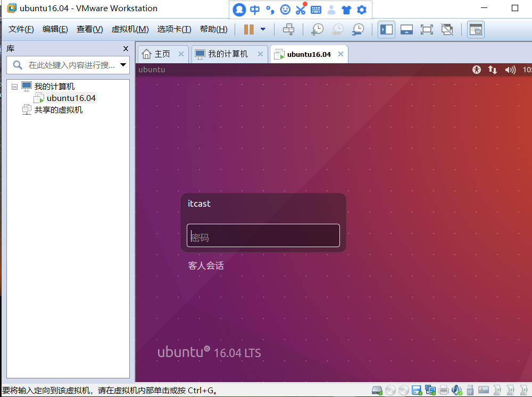This screenshot has width=532, height=397.
Task: Enter full screen mode
Action: 427,30
